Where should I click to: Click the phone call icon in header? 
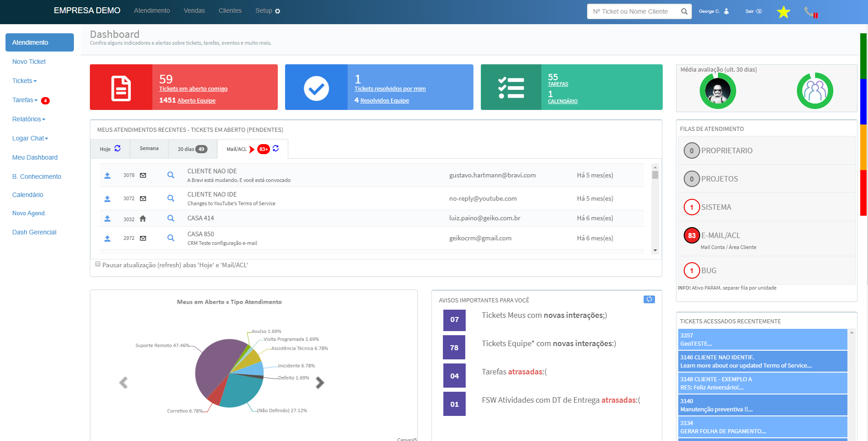click(811, 12)
